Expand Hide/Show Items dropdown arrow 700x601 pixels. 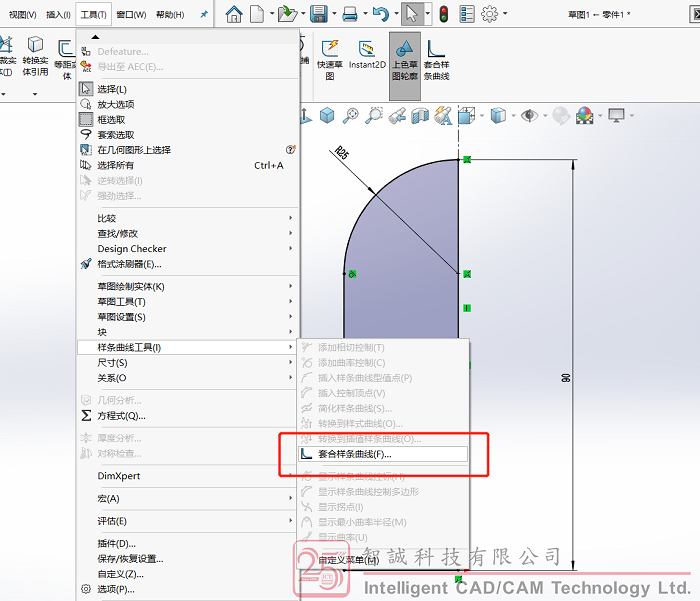545,116
